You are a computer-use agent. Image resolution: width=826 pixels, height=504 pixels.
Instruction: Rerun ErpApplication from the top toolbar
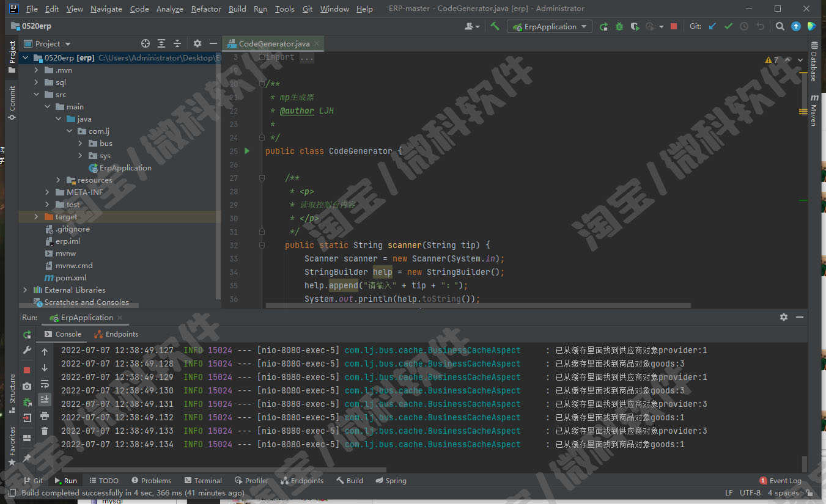tap(603, 26)
